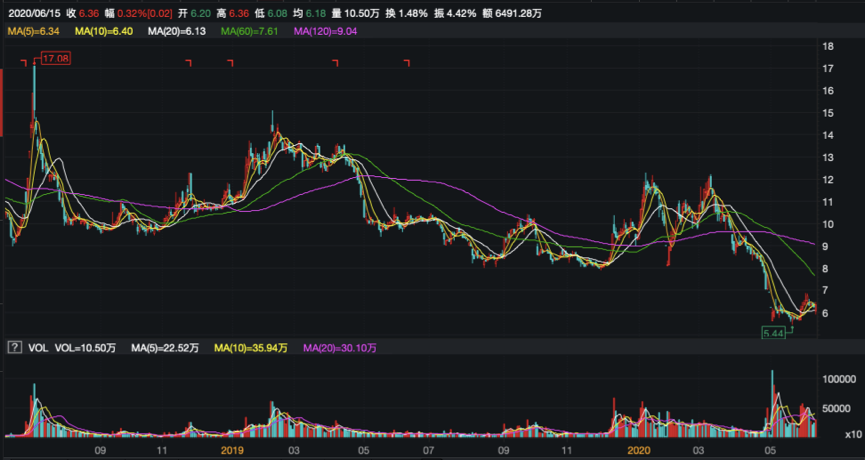This screenshot has width=865, height=460.
Task: Toggle the MA(60)=7.61 moving average line
Action: click(252, 32)
